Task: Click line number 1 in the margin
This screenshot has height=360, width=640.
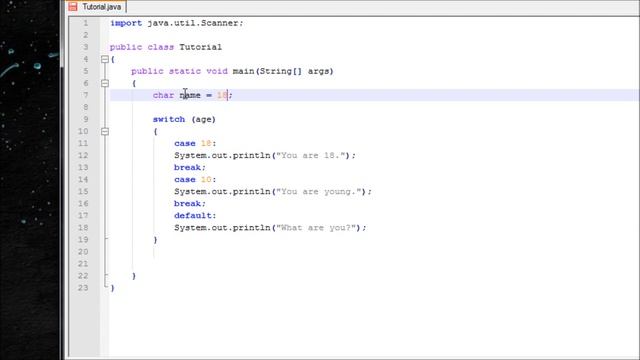Action: coord(86,23)
